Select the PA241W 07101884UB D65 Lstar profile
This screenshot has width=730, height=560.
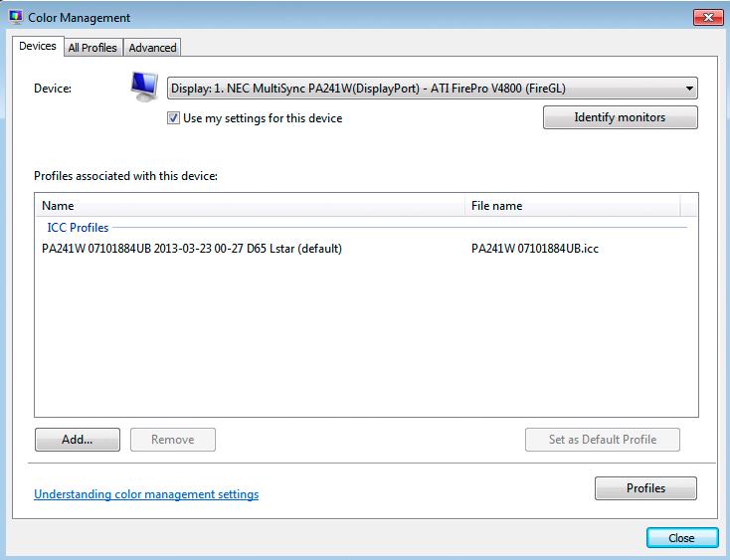(x=192, y=249)
